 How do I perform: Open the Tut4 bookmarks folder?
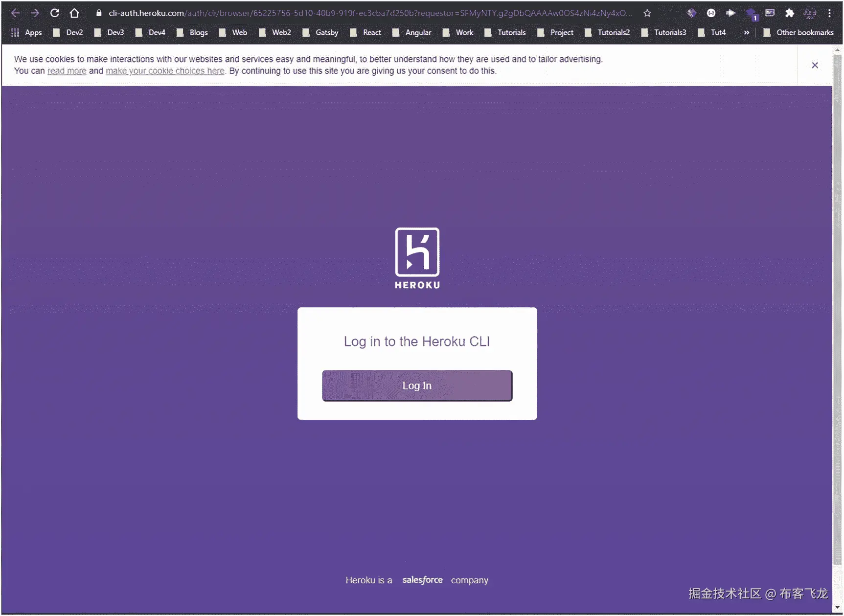[x=712, y=33]
